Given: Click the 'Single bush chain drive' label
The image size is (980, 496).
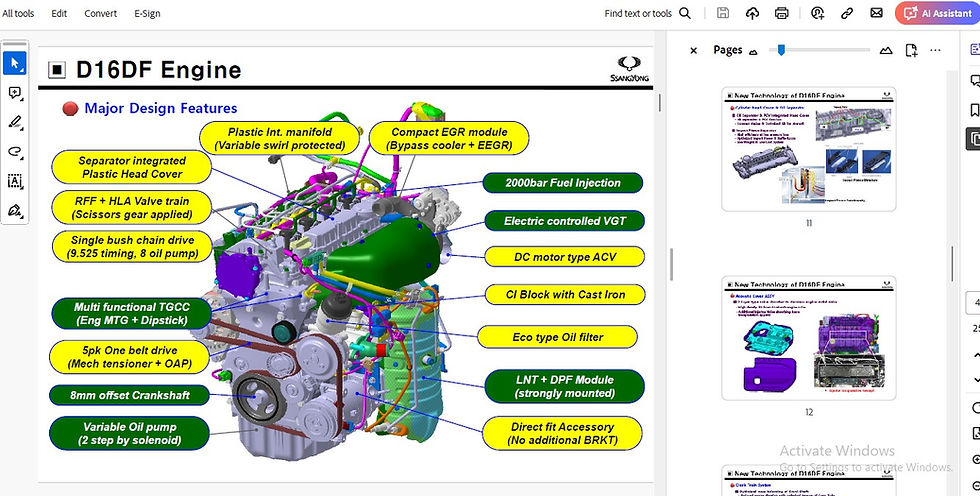Looking at the screenshot, I should click(x=132, y=247).
